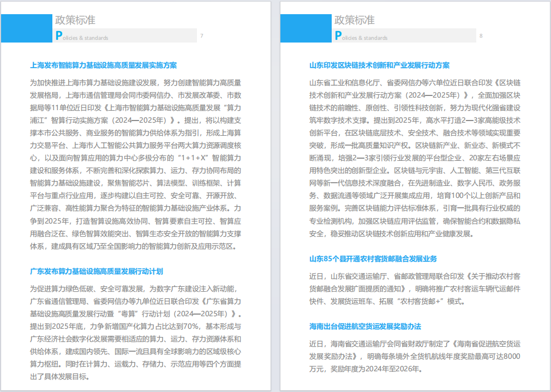551x392 pixels.
Task: Click the line starting 浦江”智算行动实施方案
Action: [136, 120]
